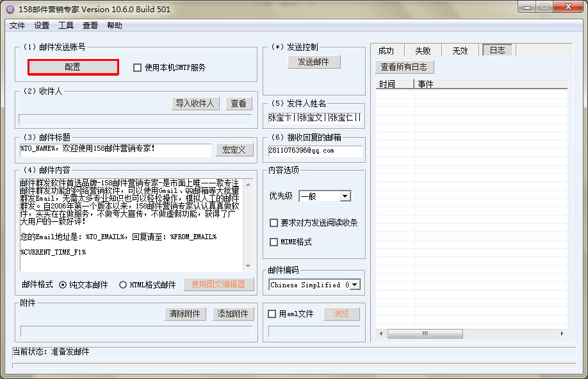588x379 pixels.
Task: Open the 帮助 menu
Action: pyautogui.click(x=115, y=26)
